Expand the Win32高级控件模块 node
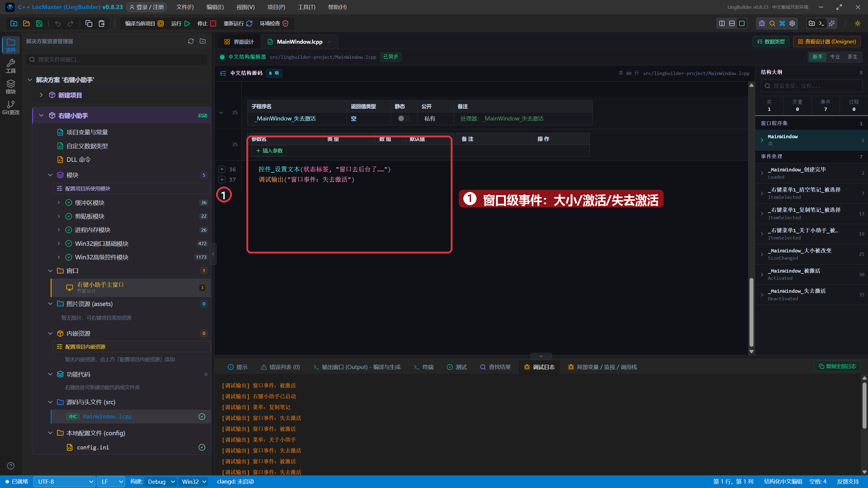The width and height of the screenshot is (868, 488). (59, 257)
